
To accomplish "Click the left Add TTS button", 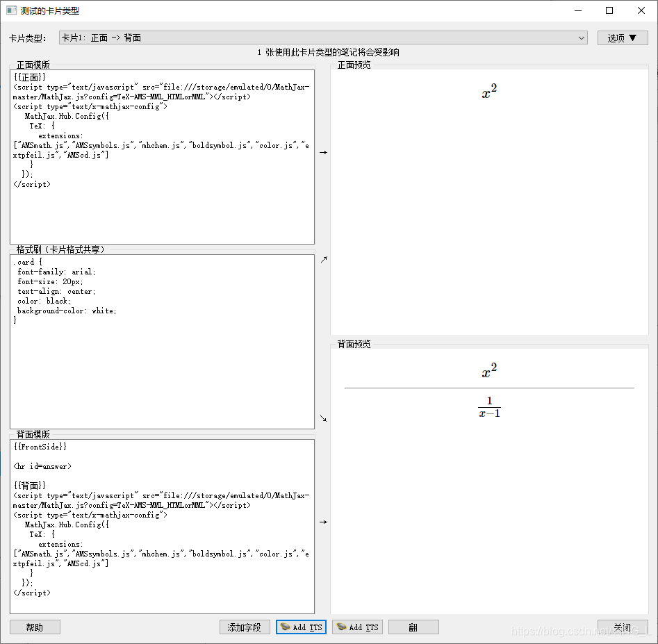I will 301,627.
